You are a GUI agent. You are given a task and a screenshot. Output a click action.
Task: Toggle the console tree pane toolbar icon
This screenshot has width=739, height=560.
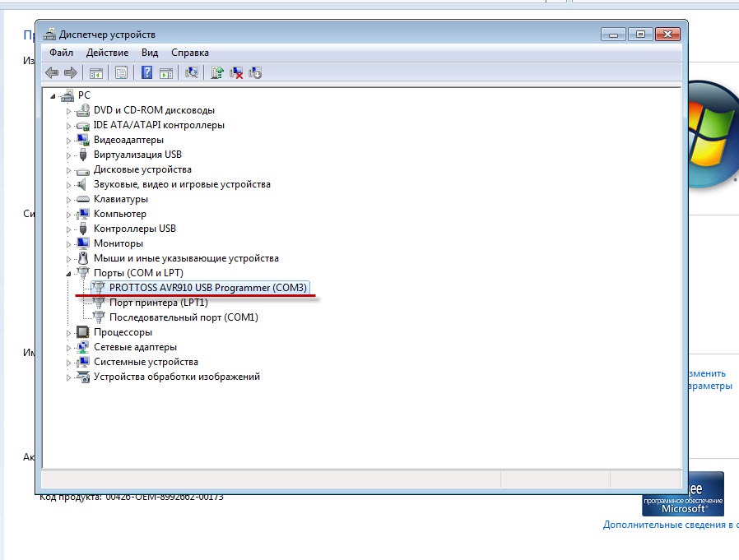[96, 72]
